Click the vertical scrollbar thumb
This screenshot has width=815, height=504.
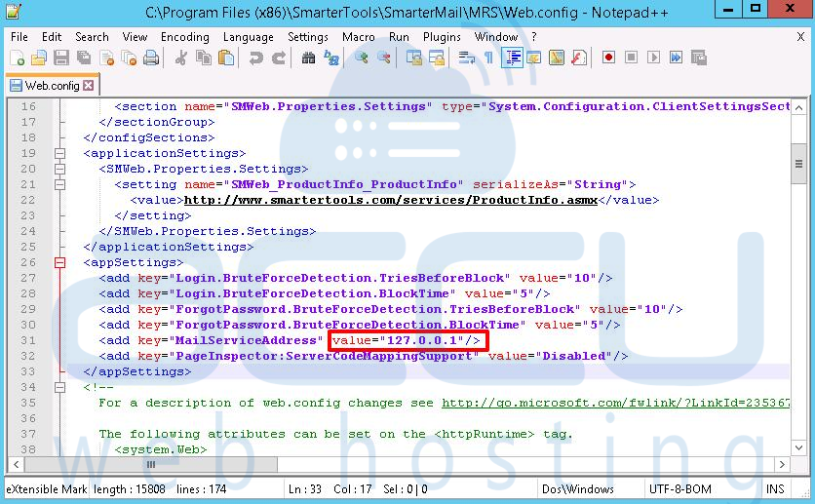point(798,164)
